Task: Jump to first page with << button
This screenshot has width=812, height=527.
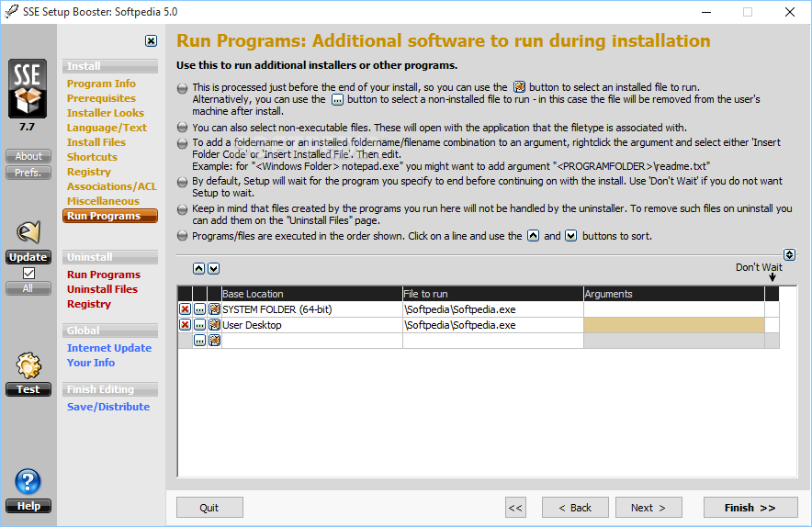Action: click(x=516, y=508)
